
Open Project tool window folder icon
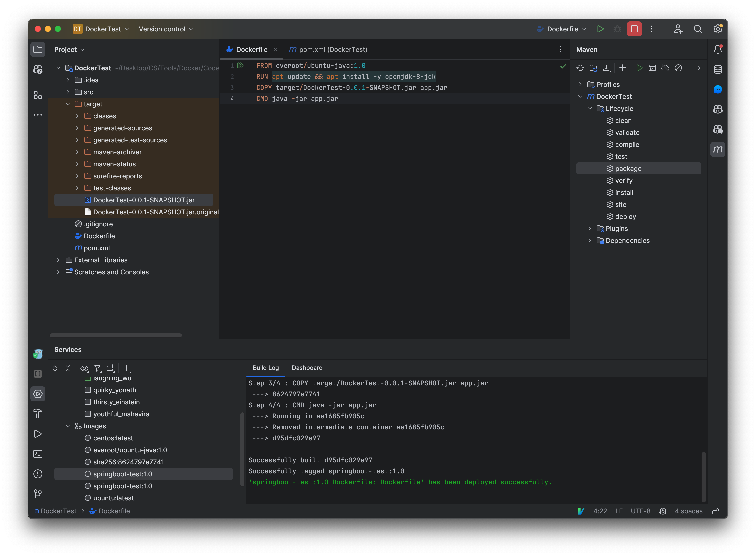point(38,49)
